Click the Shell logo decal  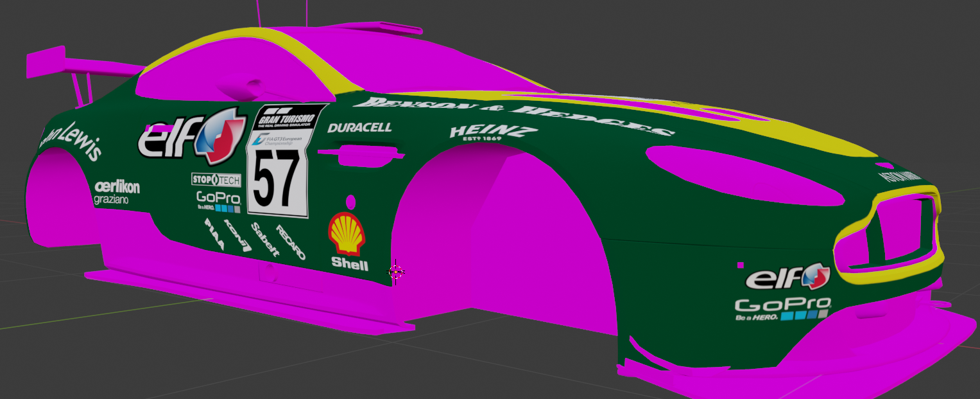click(347, 242)
